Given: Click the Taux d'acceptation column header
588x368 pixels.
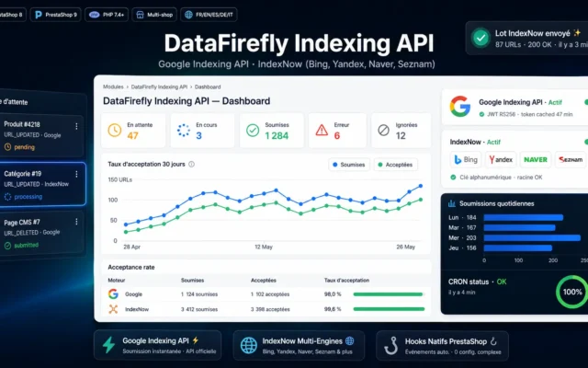Looking at the screenshot, I should click(x=346, y=280).
